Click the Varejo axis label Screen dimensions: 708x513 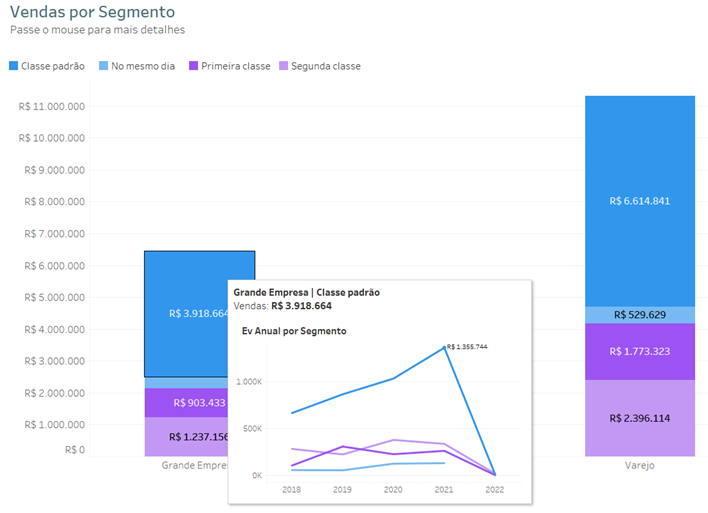(640, 465)
